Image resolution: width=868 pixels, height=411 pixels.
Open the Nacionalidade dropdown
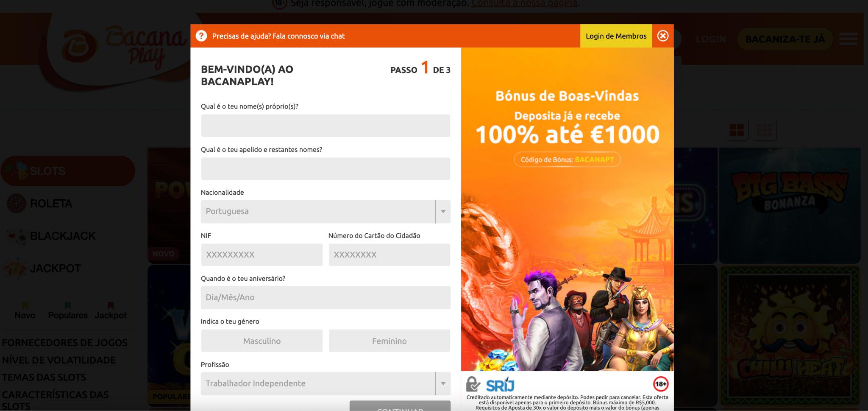pyautogui.click(x=325, y=212)
